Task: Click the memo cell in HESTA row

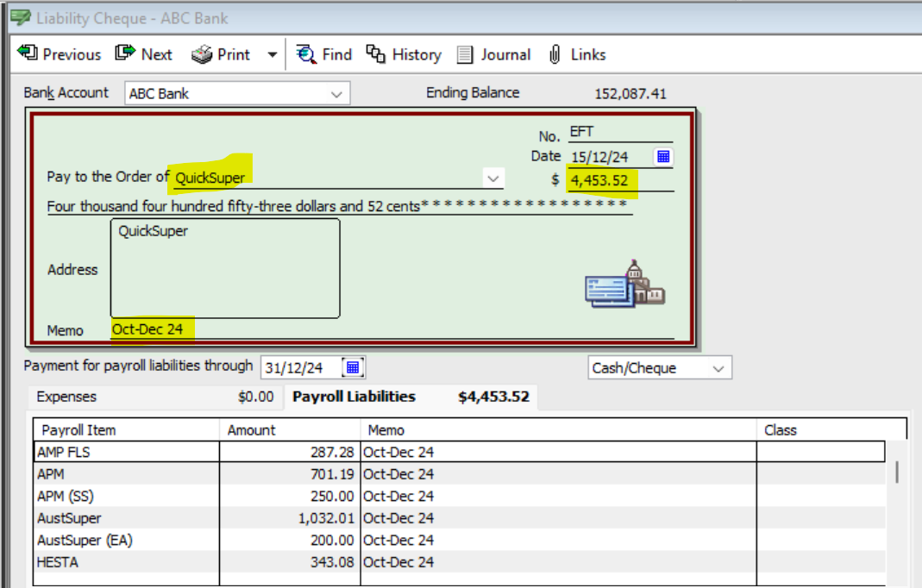Action: click(558, 562)
